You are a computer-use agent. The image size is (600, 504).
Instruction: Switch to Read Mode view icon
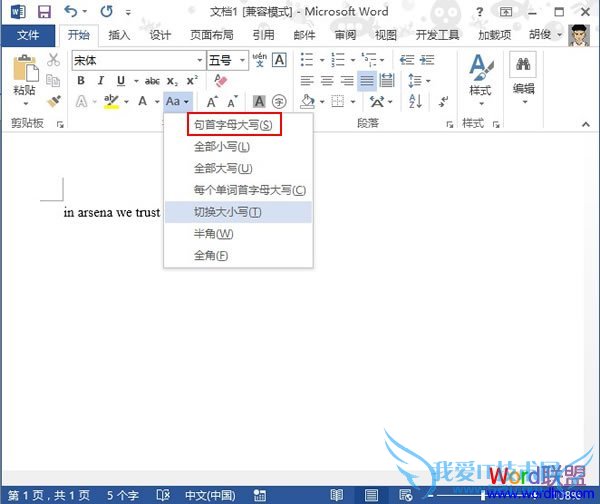click(x=337, y=495)
